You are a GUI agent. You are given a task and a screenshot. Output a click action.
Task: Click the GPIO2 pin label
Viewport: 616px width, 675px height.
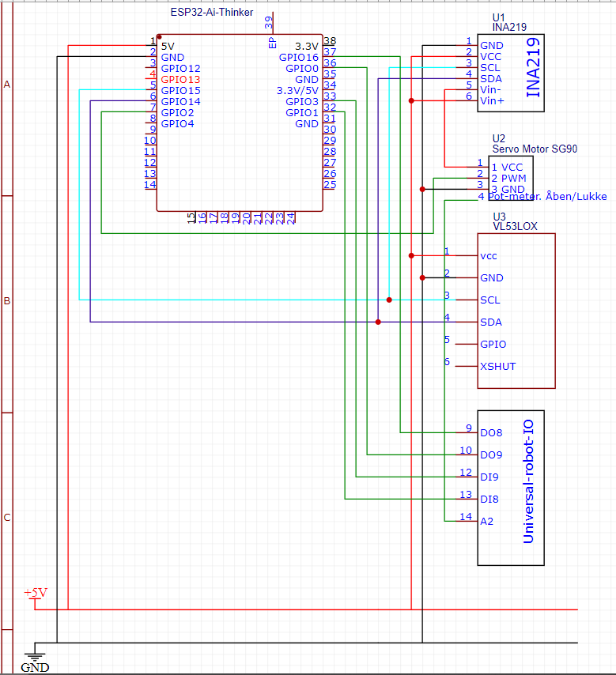pyautogui.click(x=177, y=113)
